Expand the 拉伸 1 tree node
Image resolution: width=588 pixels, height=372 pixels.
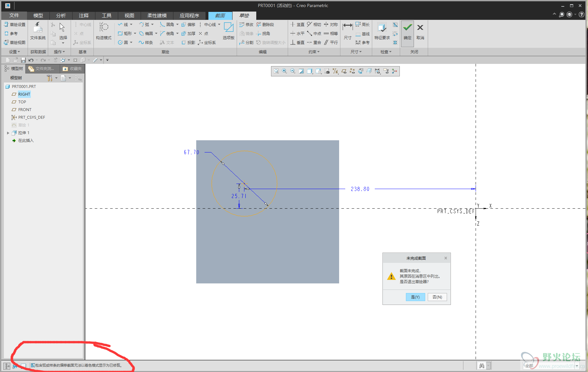[x=8, y=133]
